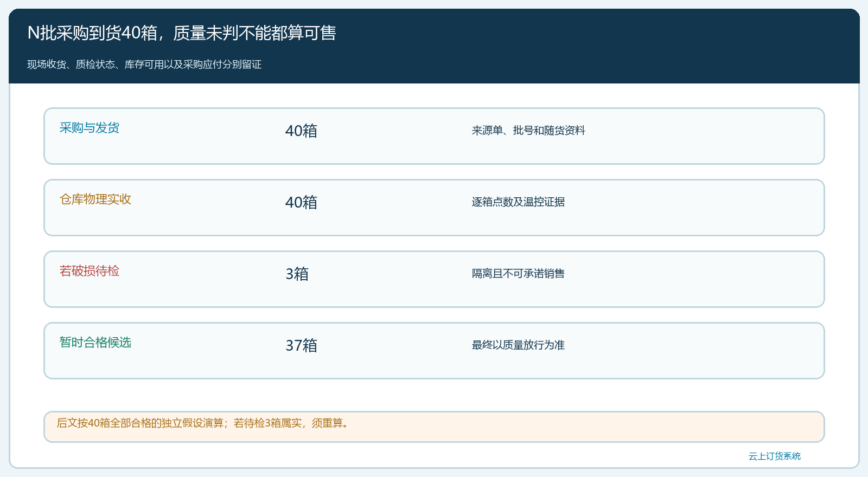868x477 pixels.
Task: Click the "若破损待检" row label
Action: click(90, 271)
